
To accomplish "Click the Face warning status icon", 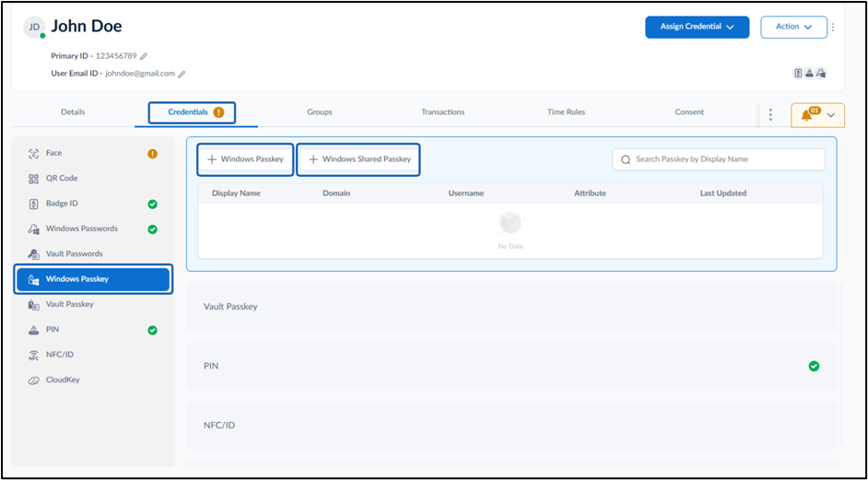I will point(153,154).
